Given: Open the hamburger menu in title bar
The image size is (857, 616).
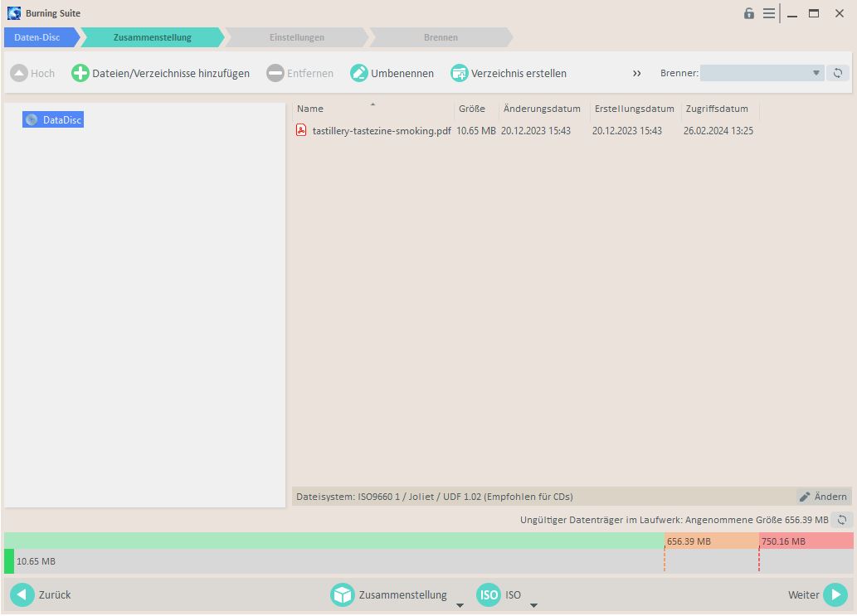Looking at the screenshot, I should click(769, 13).
